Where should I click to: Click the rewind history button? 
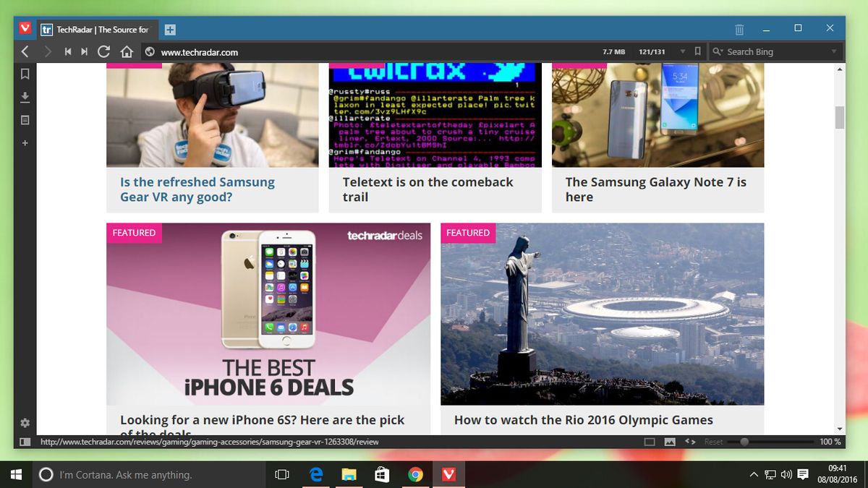[x=68, y=51]
